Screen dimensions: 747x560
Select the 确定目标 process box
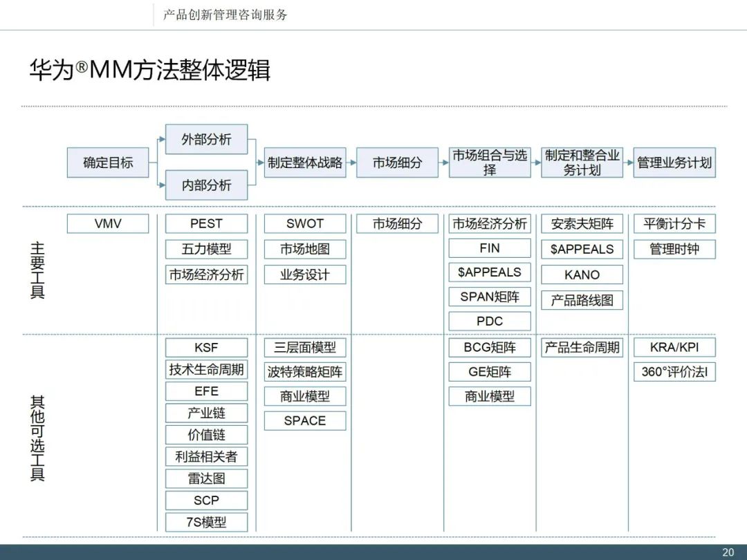(x=108, y=162)
